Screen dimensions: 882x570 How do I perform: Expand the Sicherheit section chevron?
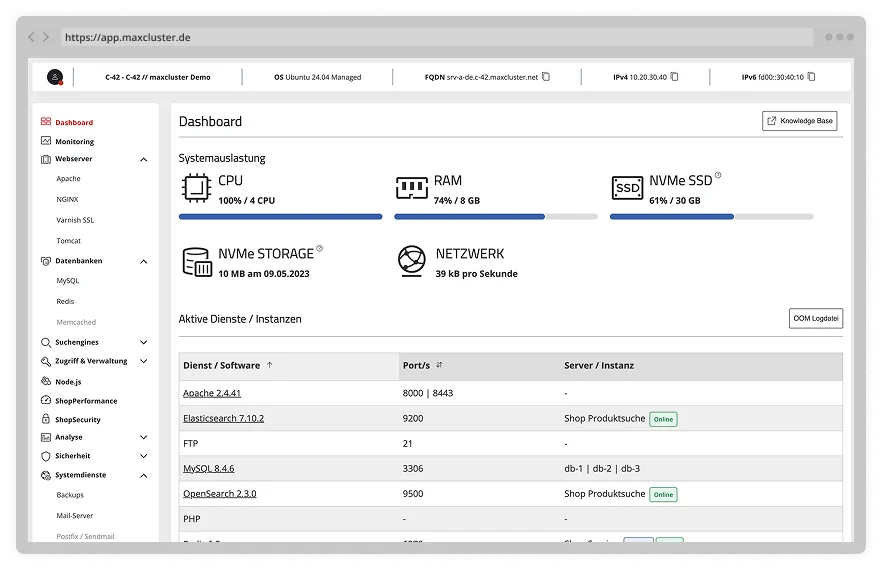[x=143, y=456]
